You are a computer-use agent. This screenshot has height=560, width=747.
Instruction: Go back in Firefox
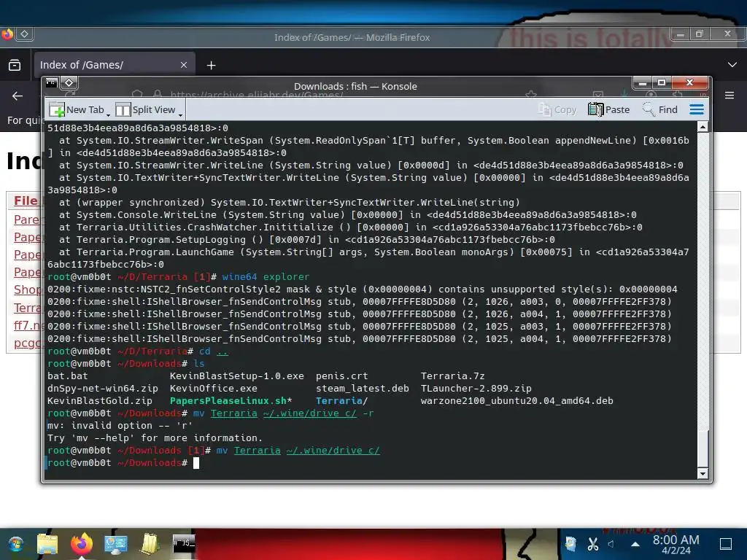click(18, 96)
